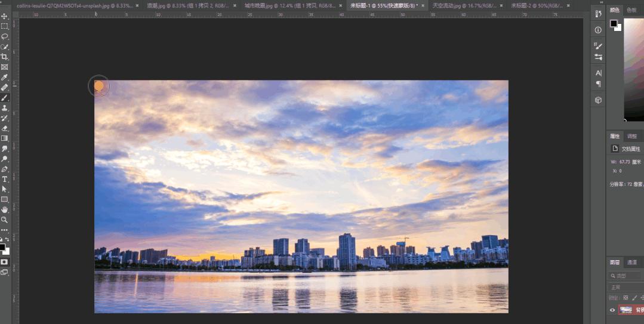Viewport: 644px width, 324px height.
Task: Open the 调整 adjustments panel tab
Action: point(631,136)
